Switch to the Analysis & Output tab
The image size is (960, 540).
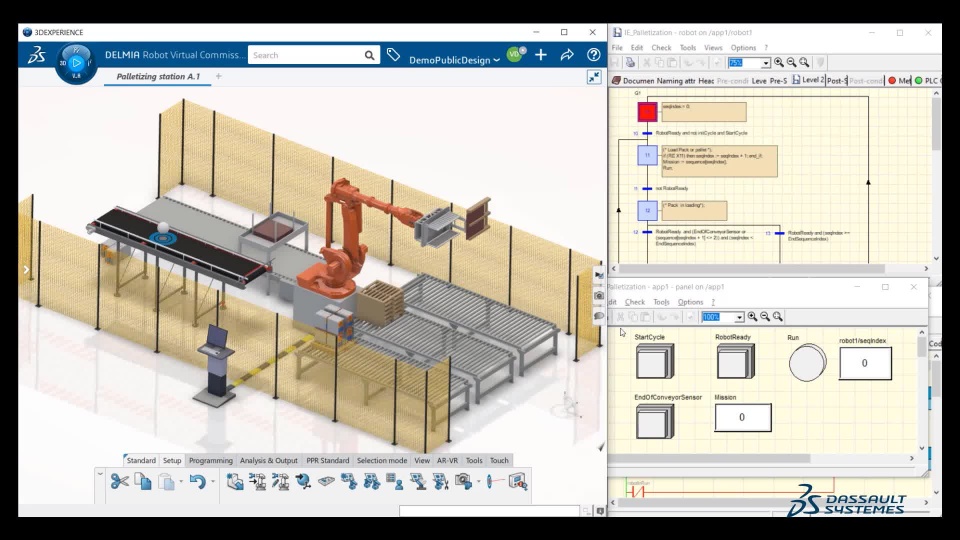269,460
